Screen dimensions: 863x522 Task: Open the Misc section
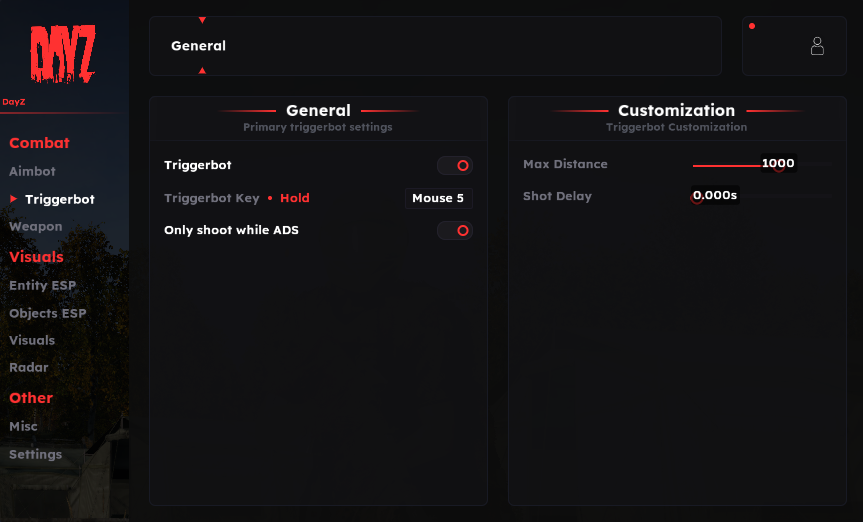click(x=23, y=426)
